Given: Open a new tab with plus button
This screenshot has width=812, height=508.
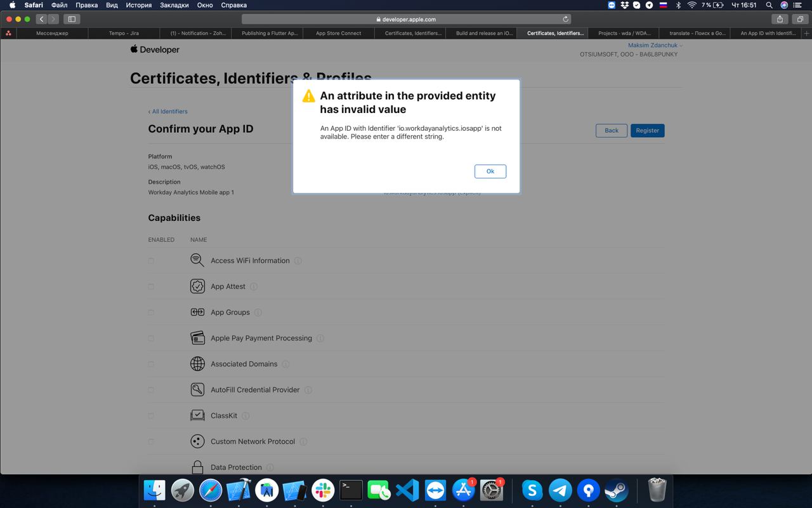Looking at the screenshot, I should point(806,33).
